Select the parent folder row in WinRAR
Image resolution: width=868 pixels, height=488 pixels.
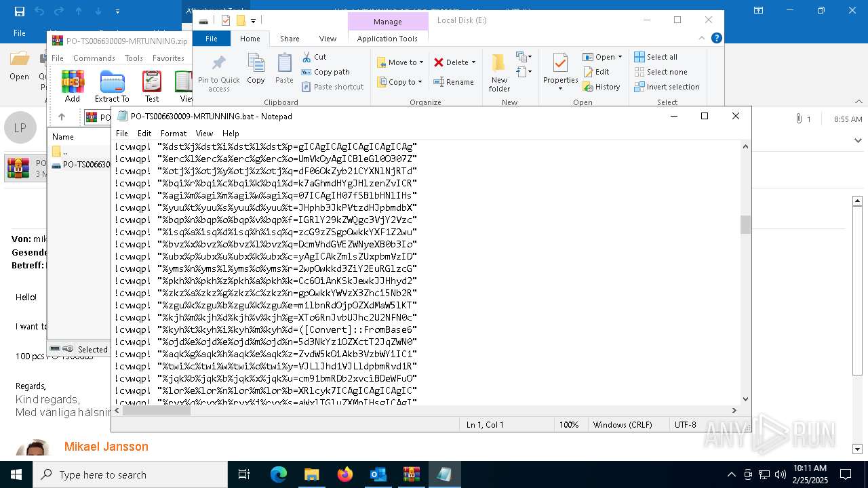click(x=79, y=151)
